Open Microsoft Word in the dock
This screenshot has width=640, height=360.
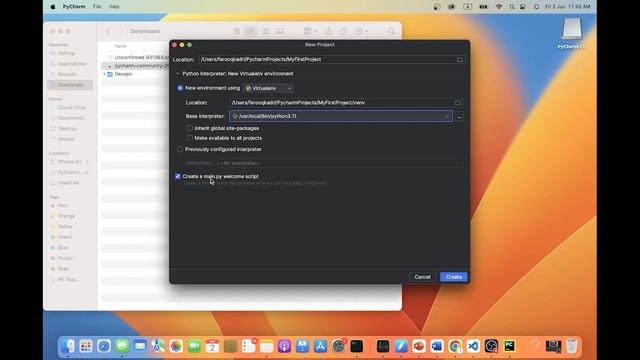[437, 346]
